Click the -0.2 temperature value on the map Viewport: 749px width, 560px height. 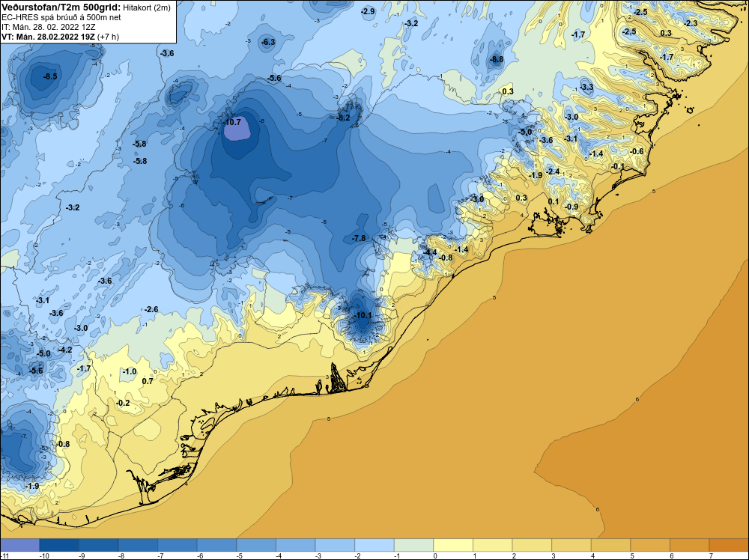coord(123,404)
